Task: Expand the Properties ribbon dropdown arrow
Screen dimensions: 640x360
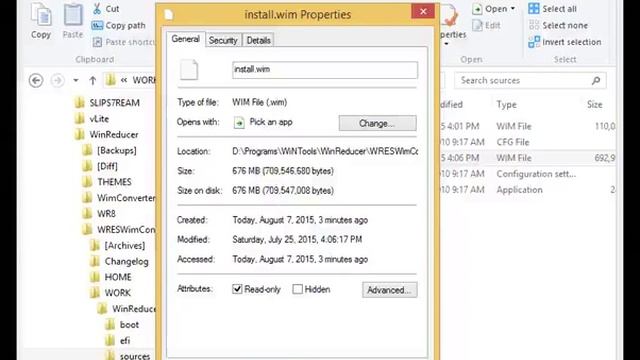Action: (447, 44)
